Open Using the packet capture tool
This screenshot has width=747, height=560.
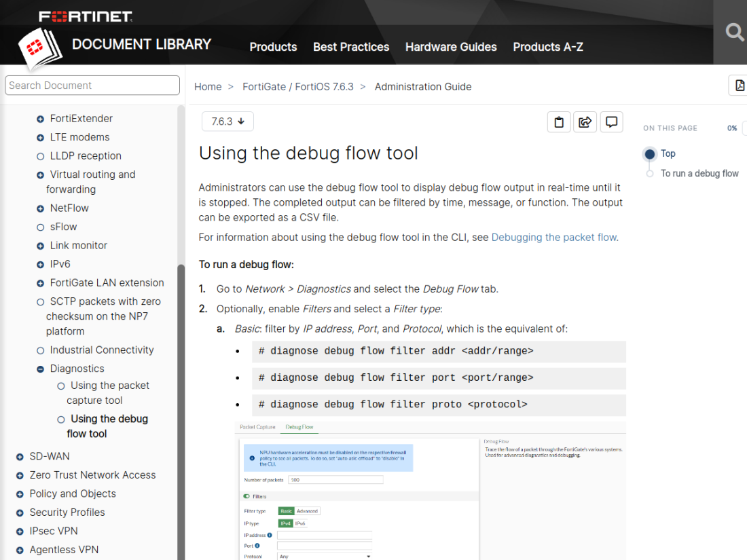[108, 393]
